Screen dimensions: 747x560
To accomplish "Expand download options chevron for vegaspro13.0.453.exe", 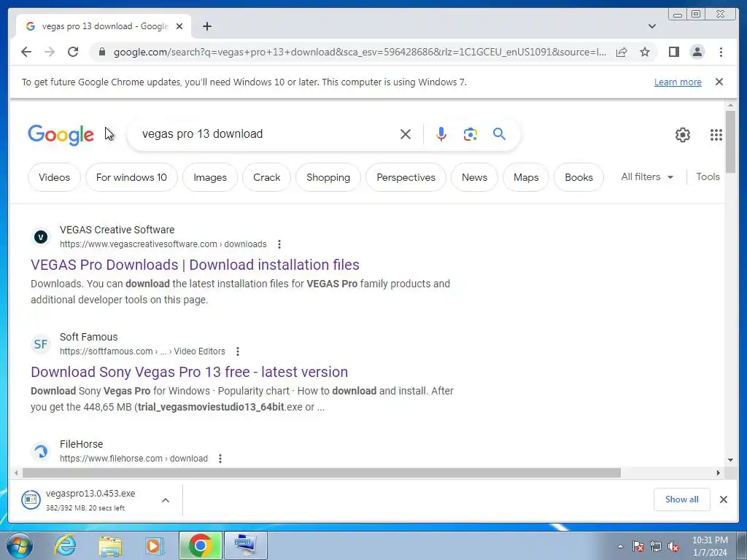I will [166, 500].
